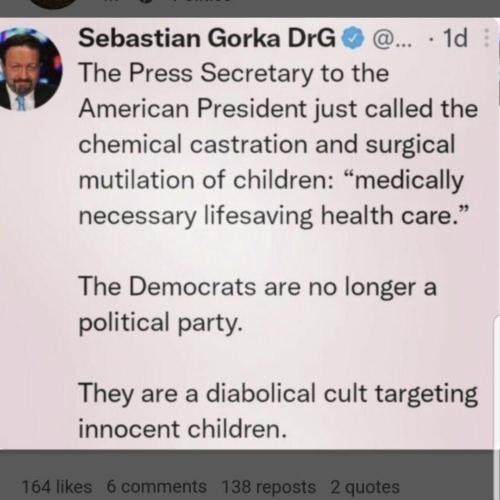View the 164 likes list
Screen dimensions: 500x500
coord(57,487)
